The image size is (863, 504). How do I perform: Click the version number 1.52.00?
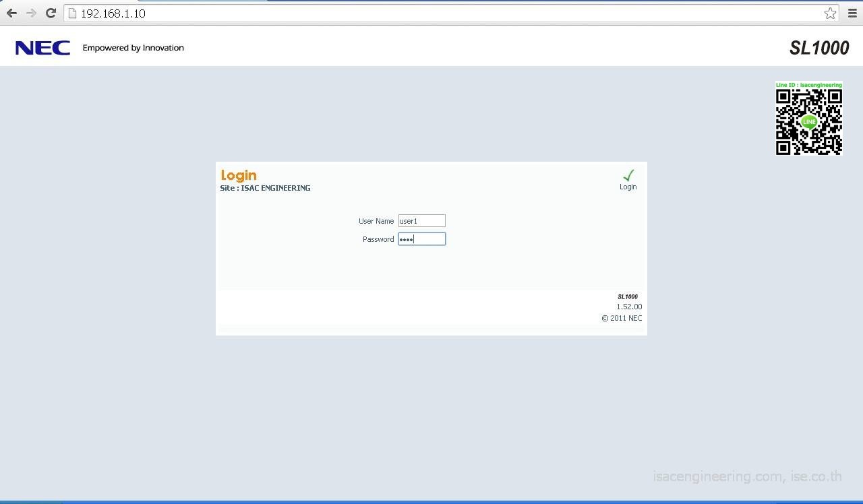click(x=629, y=307)
